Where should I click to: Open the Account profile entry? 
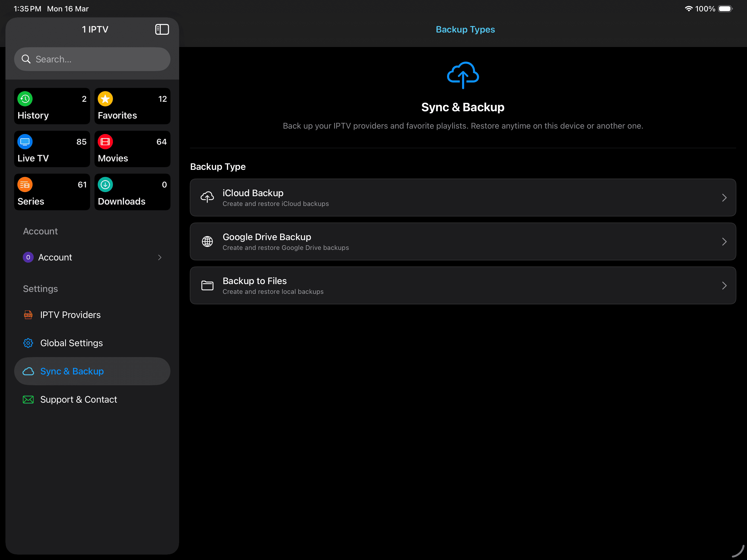pyautogui.click(x=55, y=257)
